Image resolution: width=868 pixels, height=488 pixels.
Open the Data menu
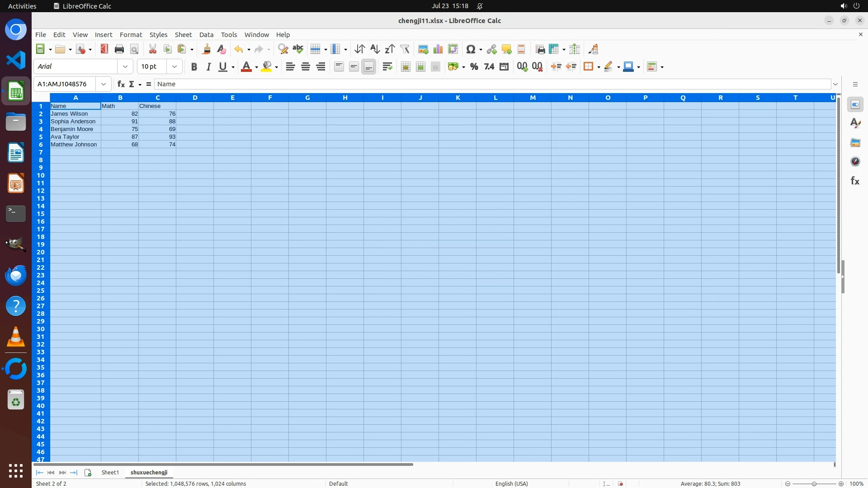tap(206, 35)
